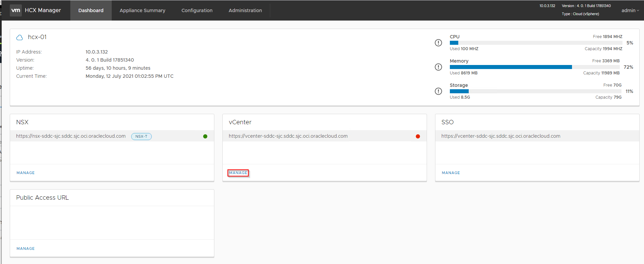Click the Free 70G storage label
This screenshot has width=644, height=264.
pyautogui.click(x=612, y=85)
